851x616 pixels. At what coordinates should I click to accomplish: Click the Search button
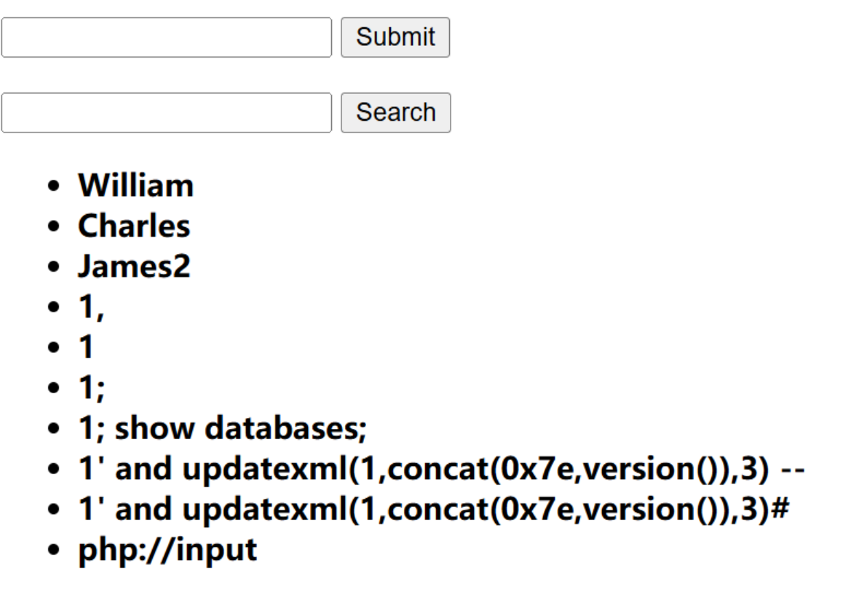click(x=395, y=113)
